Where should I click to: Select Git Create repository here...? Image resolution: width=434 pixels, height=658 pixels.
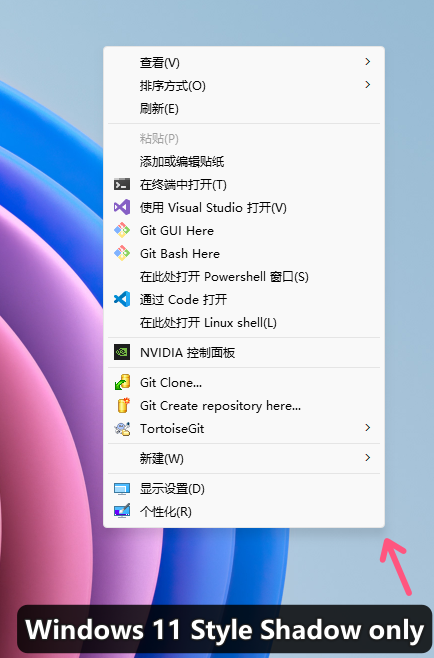click(244, 406)
